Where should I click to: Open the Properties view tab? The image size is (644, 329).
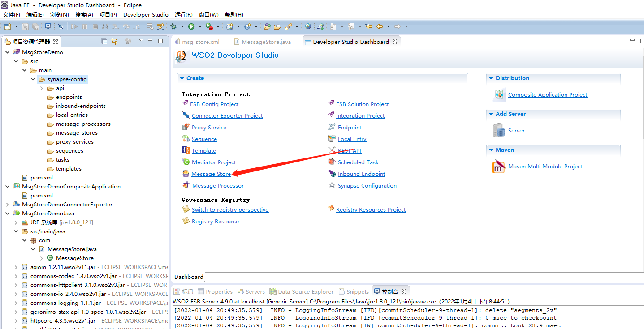[215, 291]
